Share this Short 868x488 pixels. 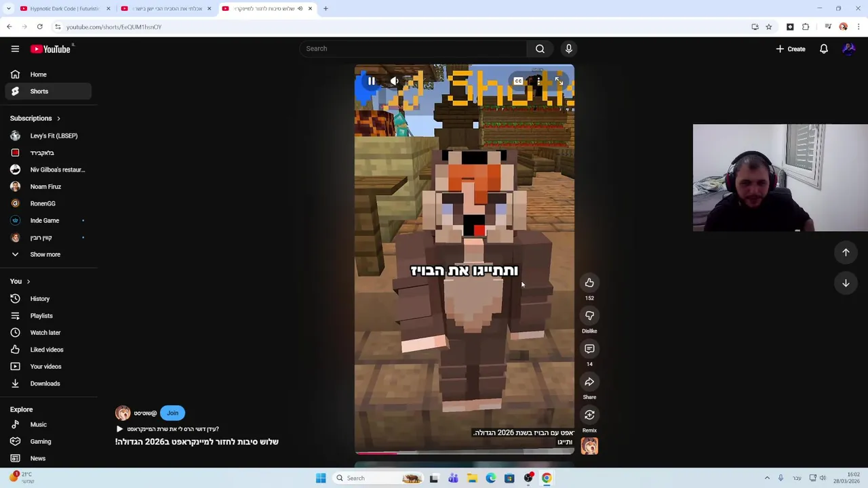589,382
